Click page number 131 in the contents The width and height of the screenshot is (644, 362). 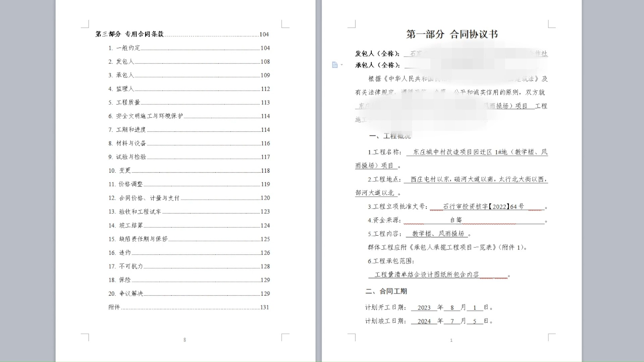[x=265, y=307]
